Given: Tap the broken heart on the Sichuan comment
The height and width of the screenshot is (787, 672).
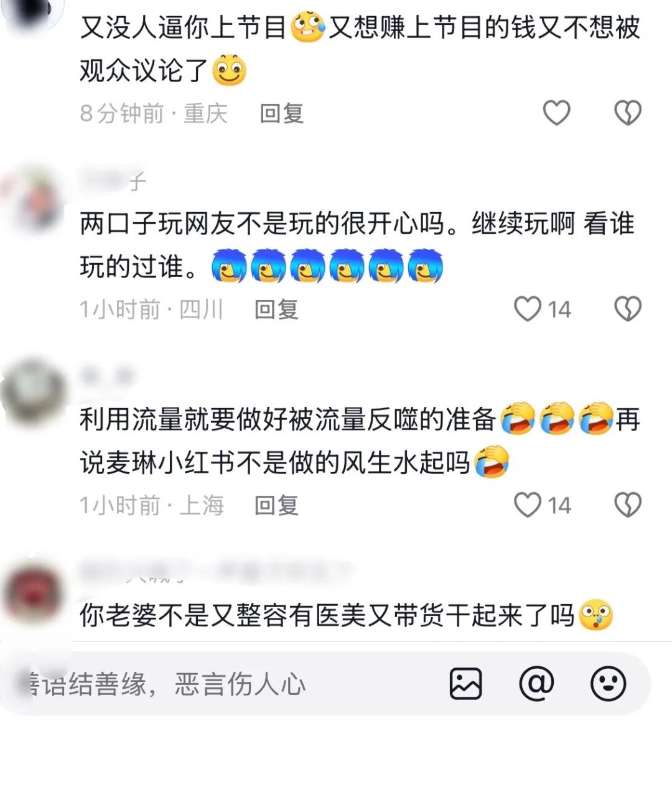Looking at the screenshot, I should [x=627, y=309].
